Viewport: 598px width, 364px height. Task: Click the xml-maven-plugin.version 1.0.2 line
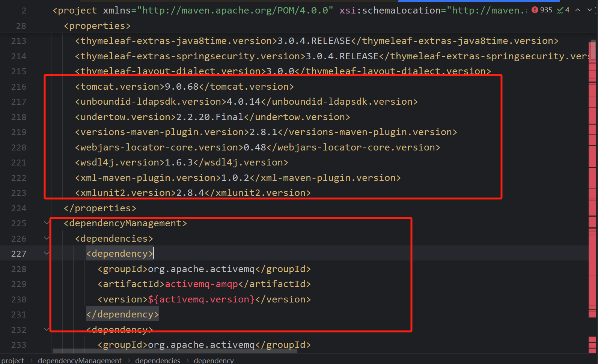[238, 178]
